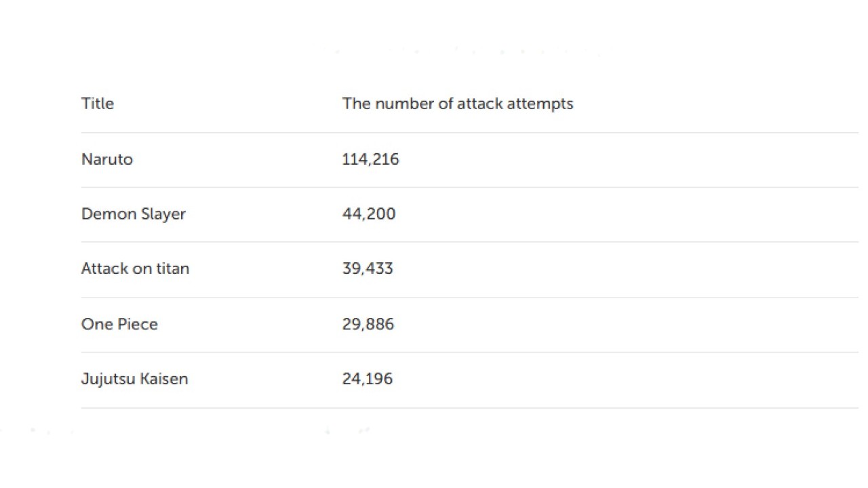
Task: Select the Demon Slayer title cell
Action: 134,214
